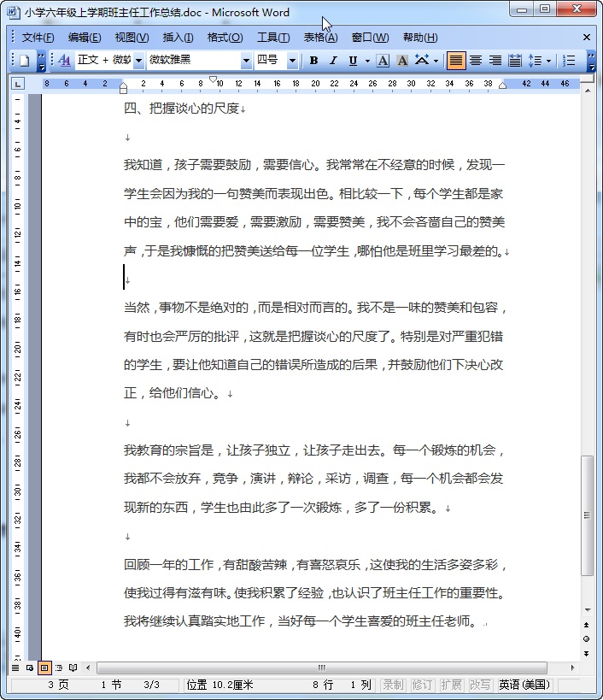Click the document split box handle
Image resolution: width=603 pixels, height=700 pixels.
[x=588, y=79]
